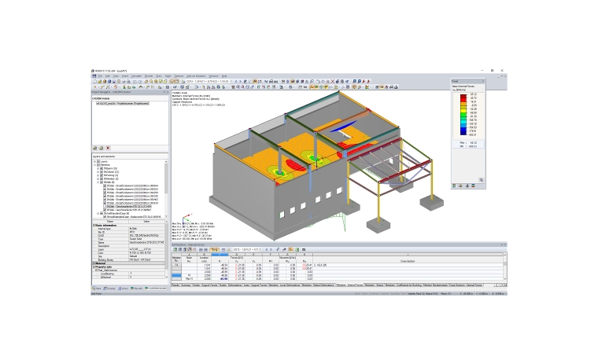The width and height of the screenshot is (598, 364).
Task: Click the Print icon in main toolbar
Action: [x=124, y=81]
